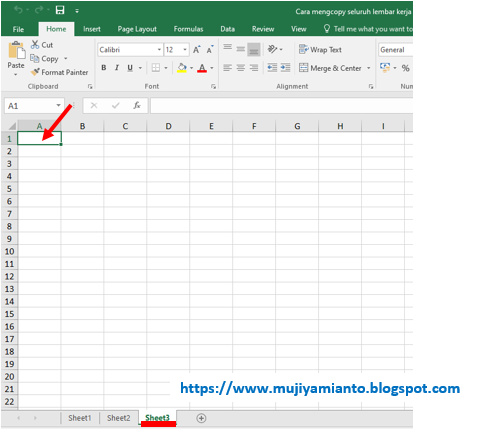Activate the Format Painter
Image resolution: width=477 pixels, height=435 pixels.
point(60,72)
